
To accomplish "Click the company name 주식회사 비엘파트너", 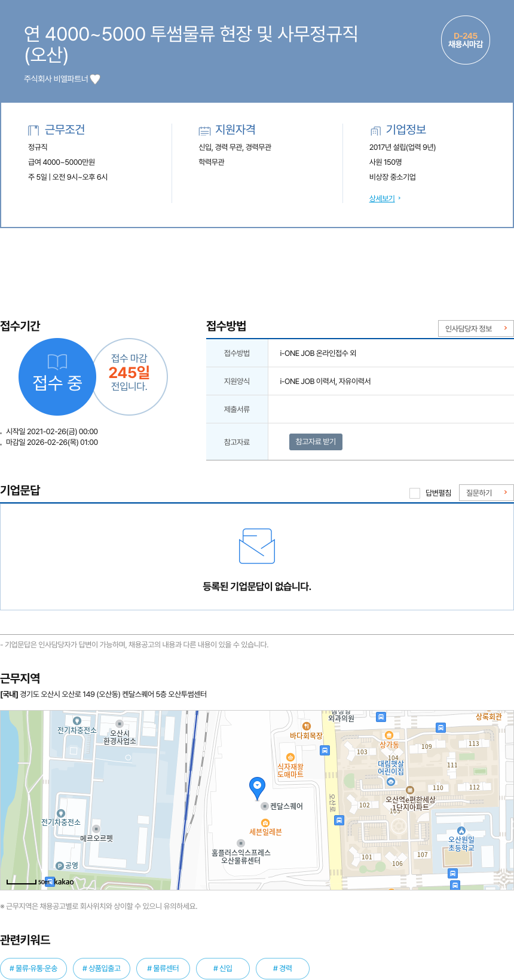I will pyautogui.click(x=56, y=79).
